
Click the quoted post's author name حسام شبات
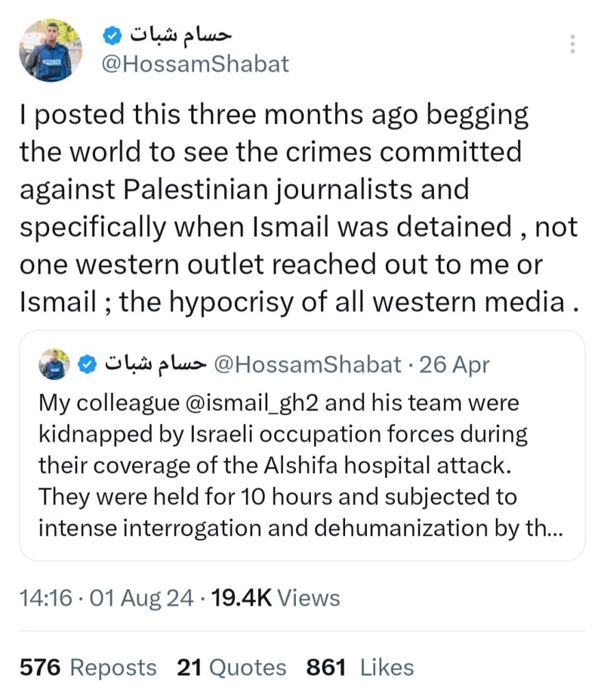pyautogui.click(x=156, y=364)
